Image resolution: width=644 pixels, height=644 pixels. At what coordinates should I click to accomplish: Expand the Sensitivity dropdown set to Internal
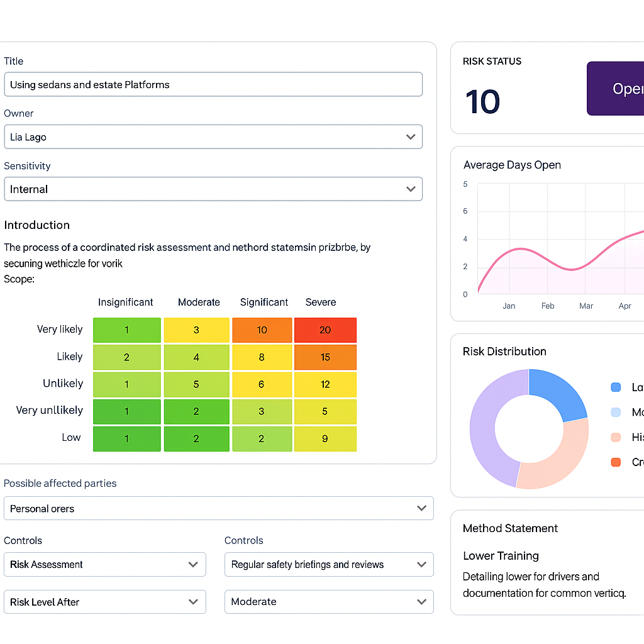coord(213,189)
